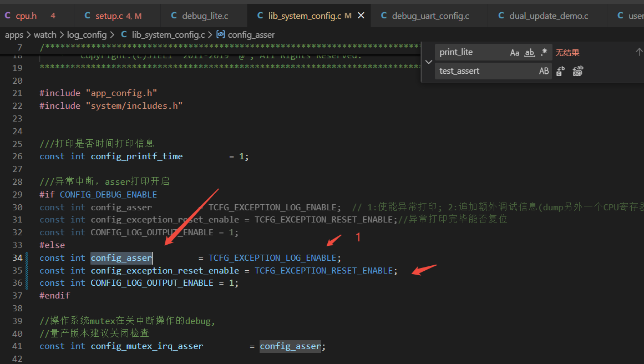644x364 pixels.
Task: Click the #endif directive
Action: [54, 296]
